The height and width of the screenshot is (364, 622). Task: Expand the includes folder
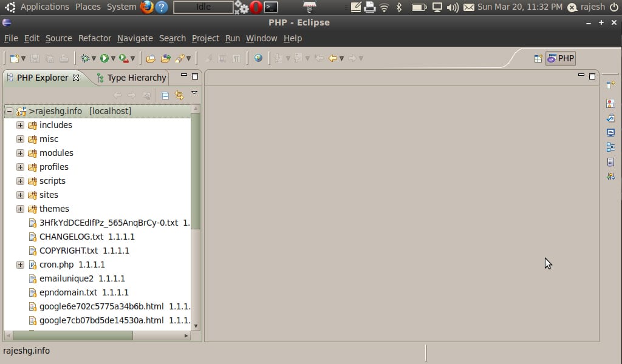coord(20,125)
